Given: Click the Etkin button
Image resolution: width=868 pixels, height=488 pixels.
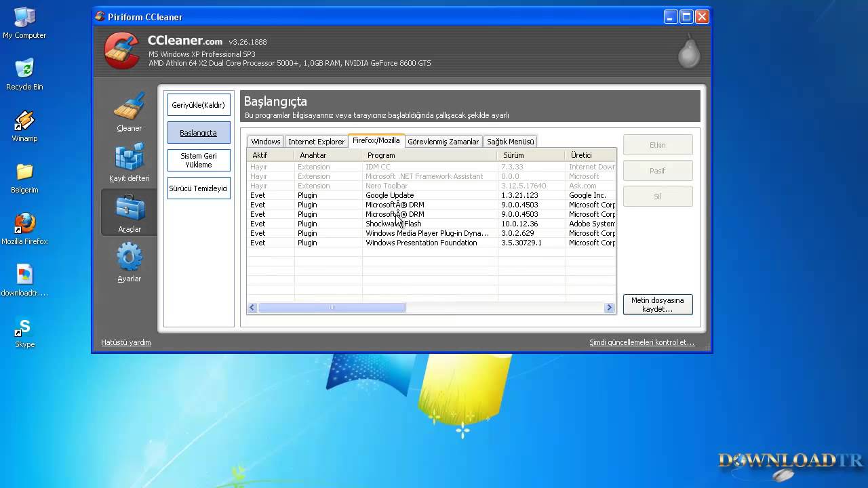Looking at the screenshot, I should click(658, 144).
